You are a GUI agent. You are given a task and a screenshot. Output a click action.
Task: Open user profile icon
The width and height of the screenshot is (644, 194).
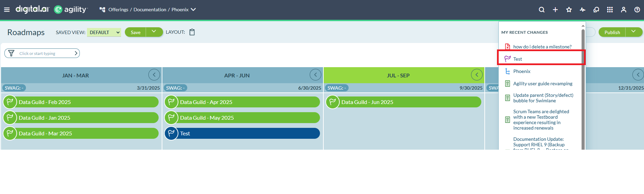tap(624, 10)
